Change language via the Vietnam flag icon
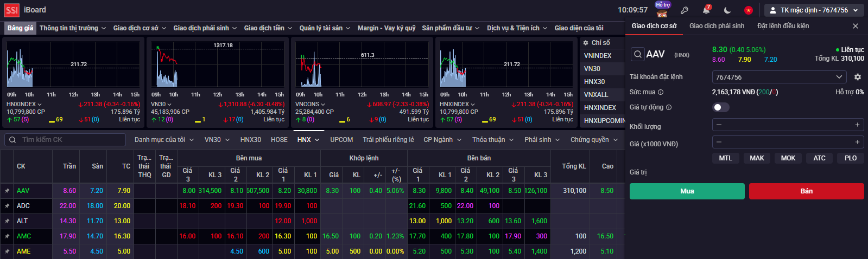Image resolution: width=868 pixels, height=259 pixels. pyautogui.click(x=749, y=10)
